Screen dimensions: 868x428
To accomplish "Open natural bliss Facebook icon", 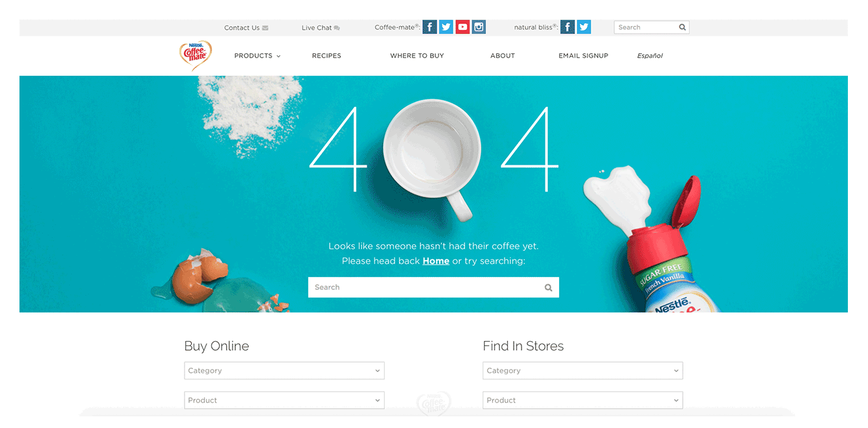I will pos(567,27).
